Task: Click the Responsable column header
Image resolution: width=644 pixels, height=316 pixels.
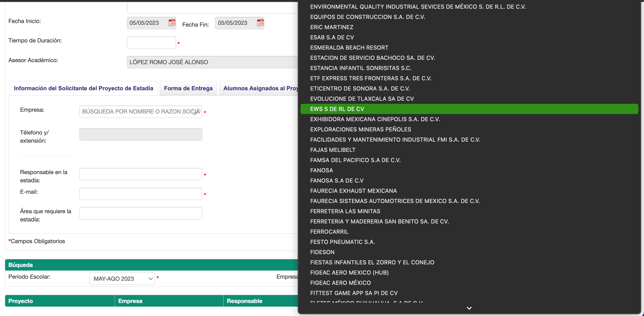Action: (244, 301)
